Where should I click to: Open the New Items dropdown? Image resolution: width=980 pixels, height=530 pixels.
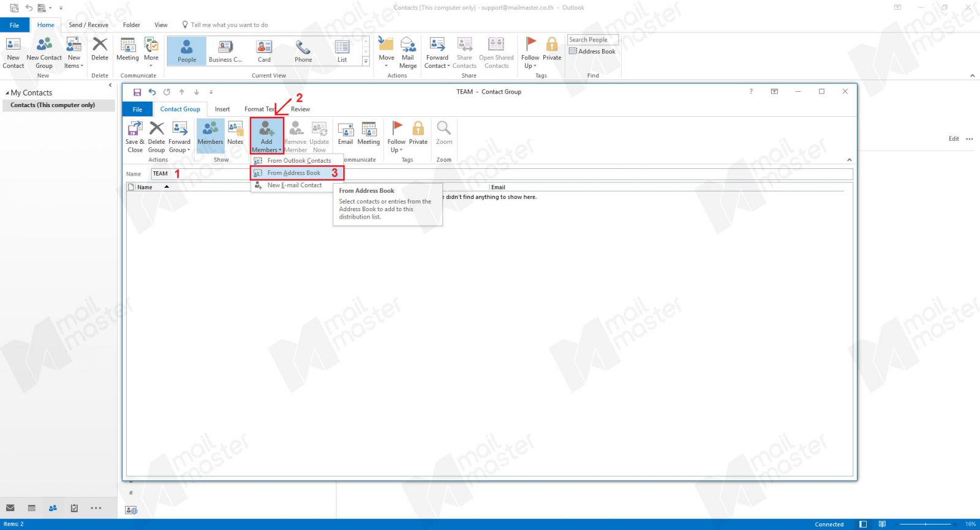pyautogui.click(x=73, y=53)
